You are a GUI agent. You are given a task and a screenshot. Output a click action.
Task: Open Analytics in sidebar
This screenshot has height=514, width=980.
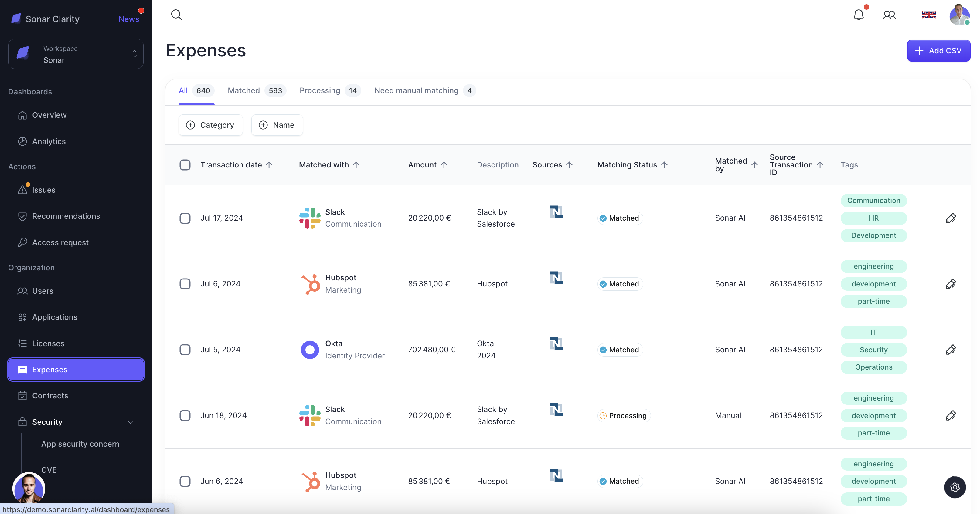(76, 141)
